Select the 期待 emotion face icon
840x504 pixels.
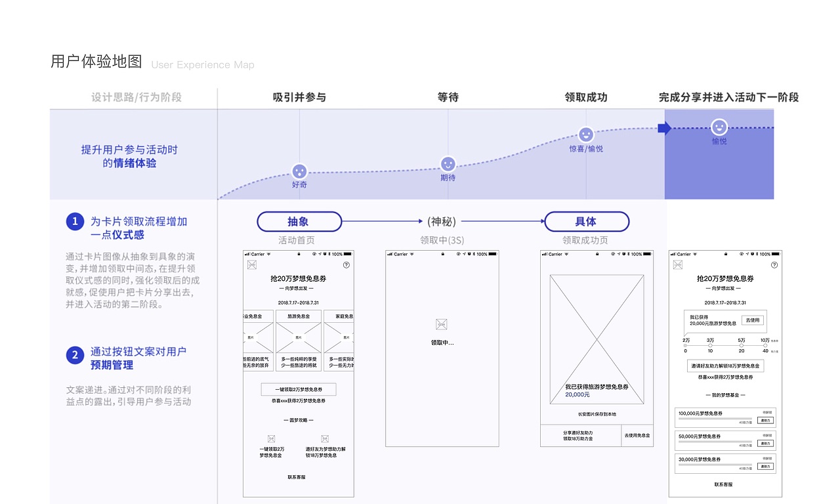coord(448,163)
